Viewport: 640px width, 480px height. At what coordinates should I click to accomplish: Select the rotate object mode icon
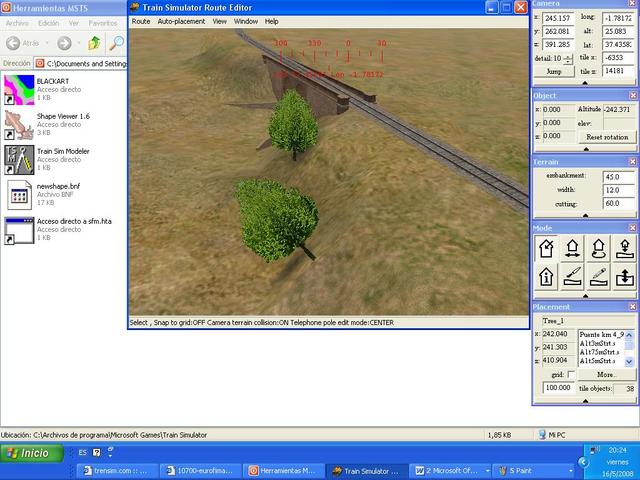click(598, 248)
